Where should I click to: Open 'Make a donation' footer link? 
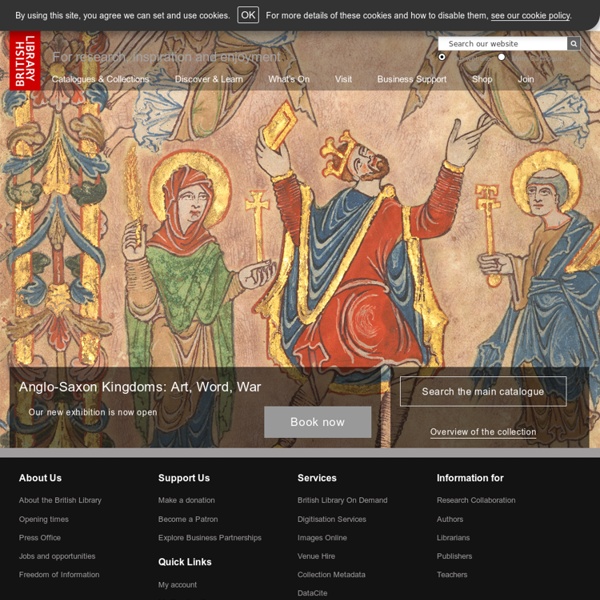tap(186, 500)
